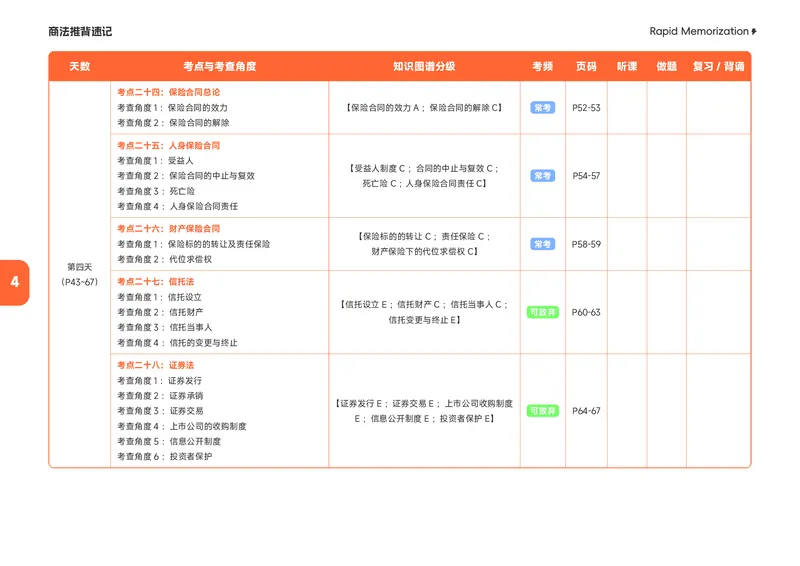Click 考查角度2：代位求偿权
The image size is (800, 566).
pos(164,259)
